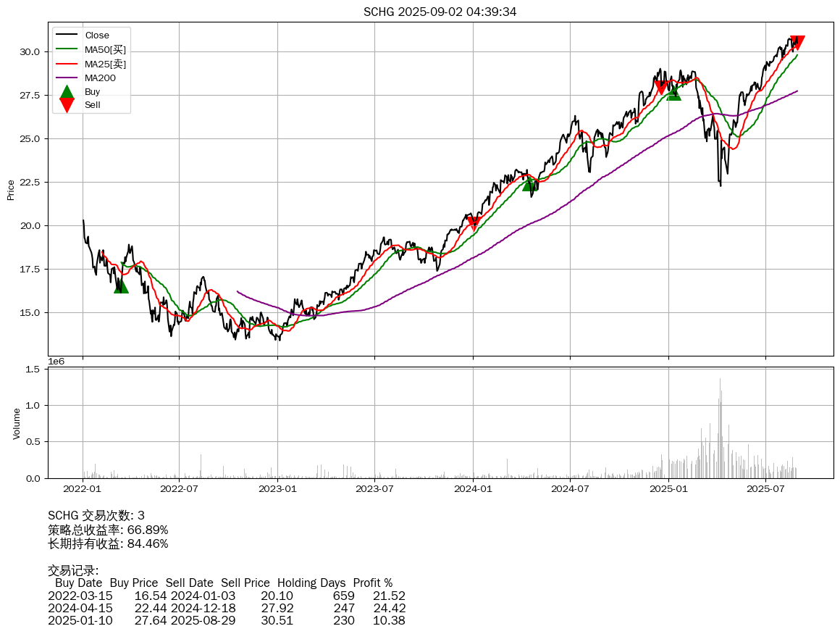Click the 30.0 price axis label

(30, 51)
